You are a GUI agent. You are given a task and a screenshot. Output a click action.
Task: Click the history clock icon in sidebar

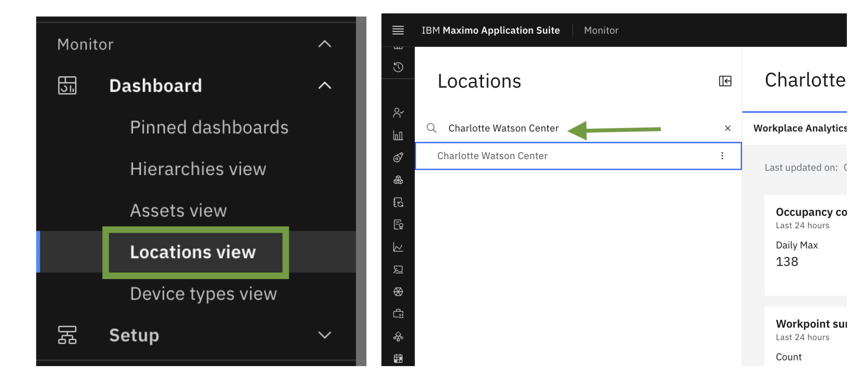coord(398,67)
